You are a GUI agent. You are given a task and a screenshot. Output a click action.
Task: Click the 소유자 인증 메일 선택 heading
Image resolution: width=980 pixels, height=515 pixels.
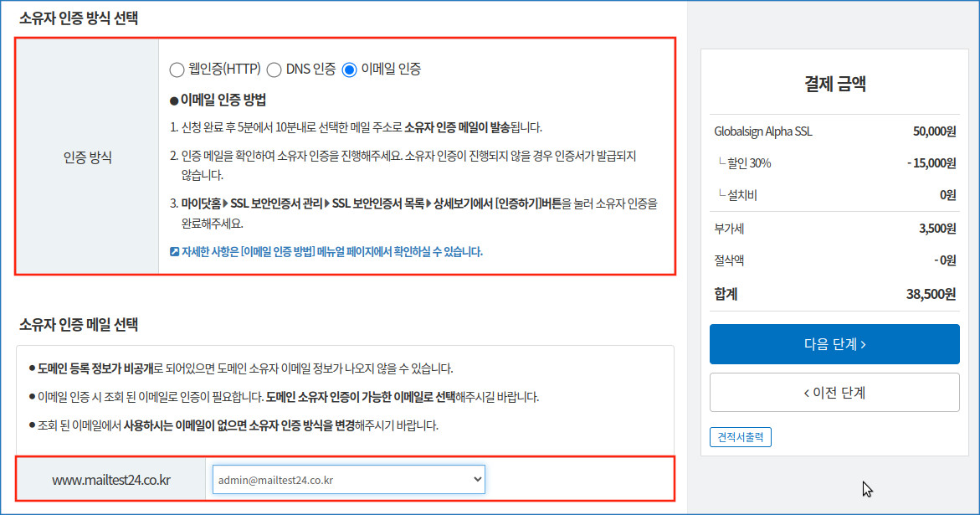tap(79, 324)
